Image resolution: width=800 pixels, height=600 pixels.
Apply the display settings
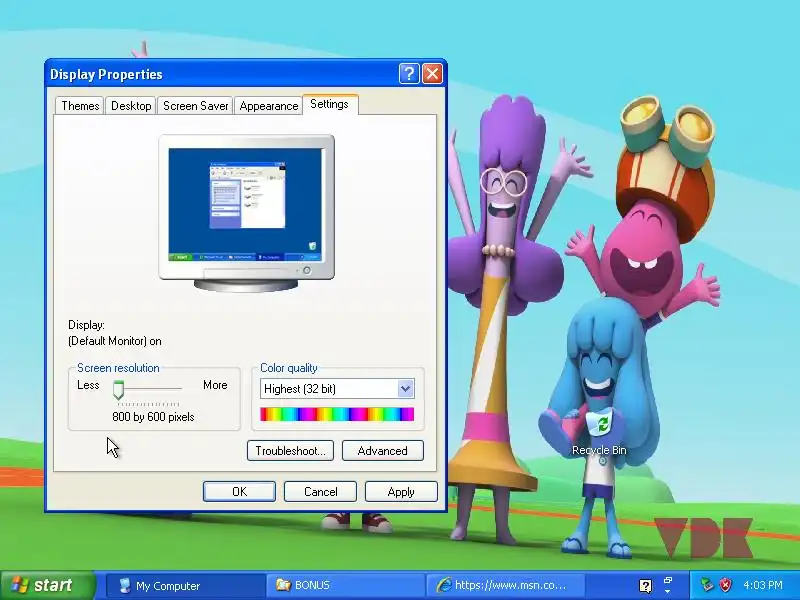(401, 491)
